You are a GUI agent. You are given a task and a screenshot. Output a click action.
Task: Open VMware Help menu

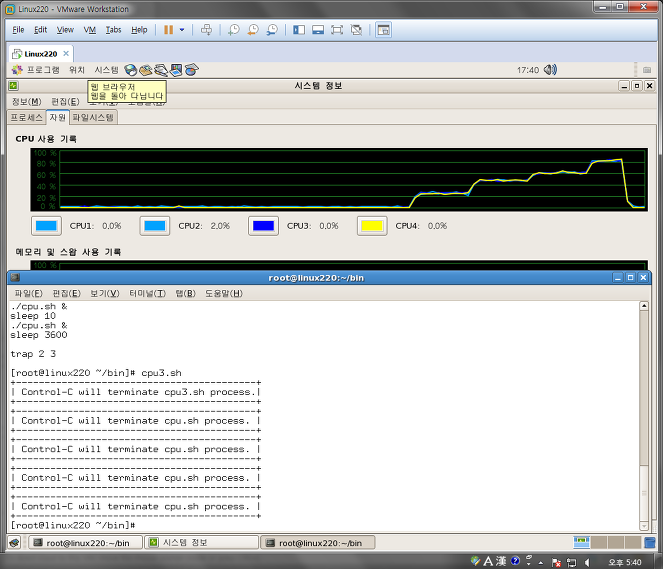tap(139, 30)
